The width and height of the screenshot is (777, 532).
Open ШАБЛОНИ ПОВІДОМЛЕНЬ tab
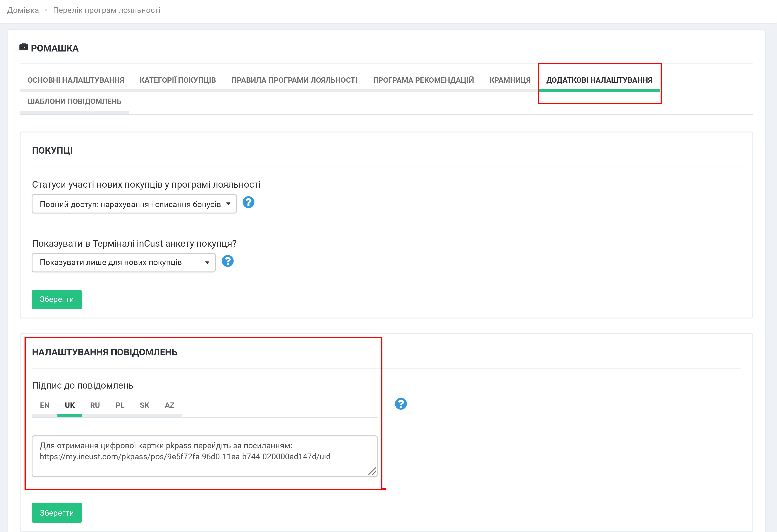pos(74,101)
